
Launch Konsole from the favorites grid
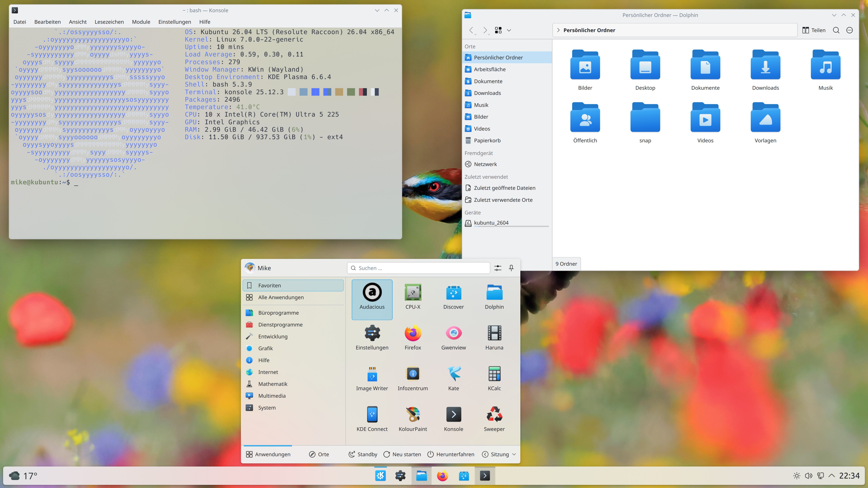click(x=453, y=421)
